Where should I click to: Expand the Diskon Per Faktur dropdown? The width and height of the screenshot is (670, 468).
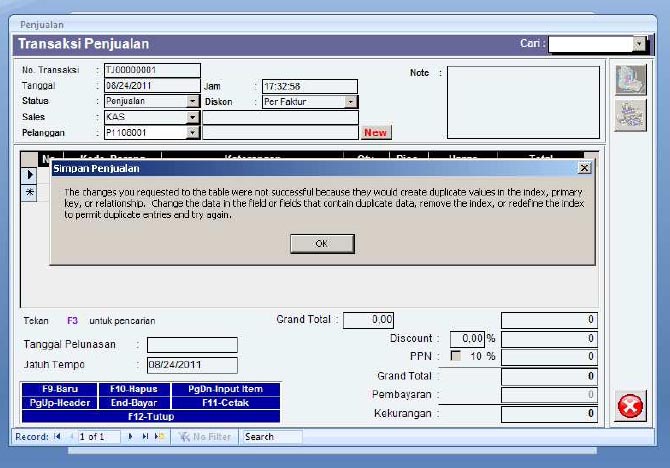351,101
